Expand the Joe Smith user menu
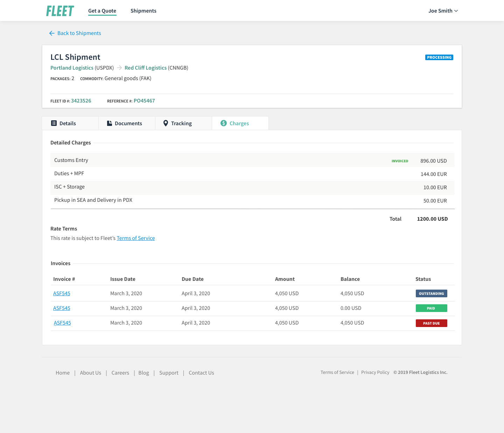 443,11
